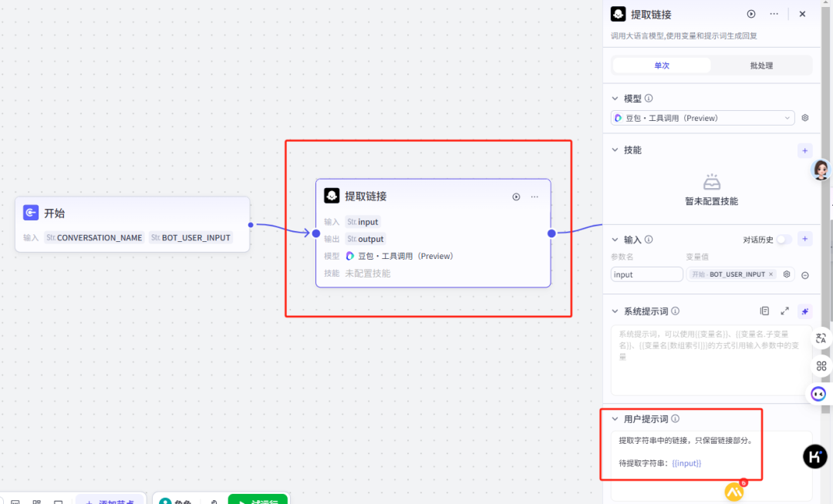Remove the input parameter row with minus icon
This screenshot has height=504, width=833.
pos(804,275)
